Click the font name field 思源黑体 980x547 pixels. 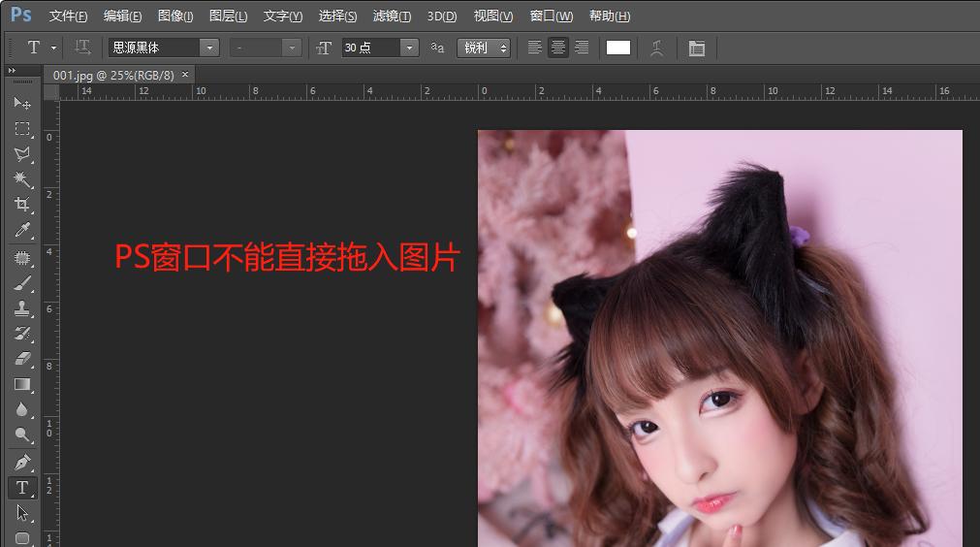coord(154,48)
